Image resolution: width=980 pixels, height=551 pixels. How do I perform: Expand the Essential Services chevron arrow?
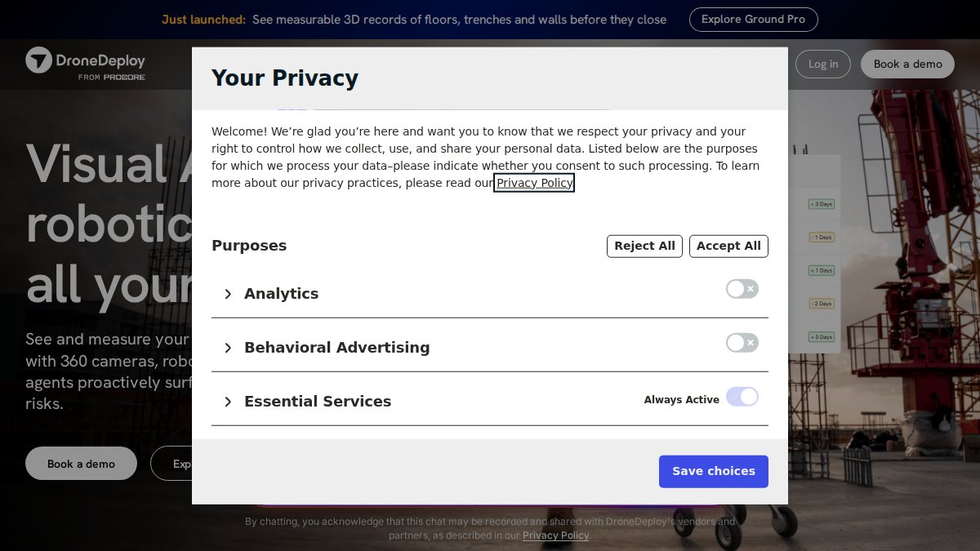[228, 402]
